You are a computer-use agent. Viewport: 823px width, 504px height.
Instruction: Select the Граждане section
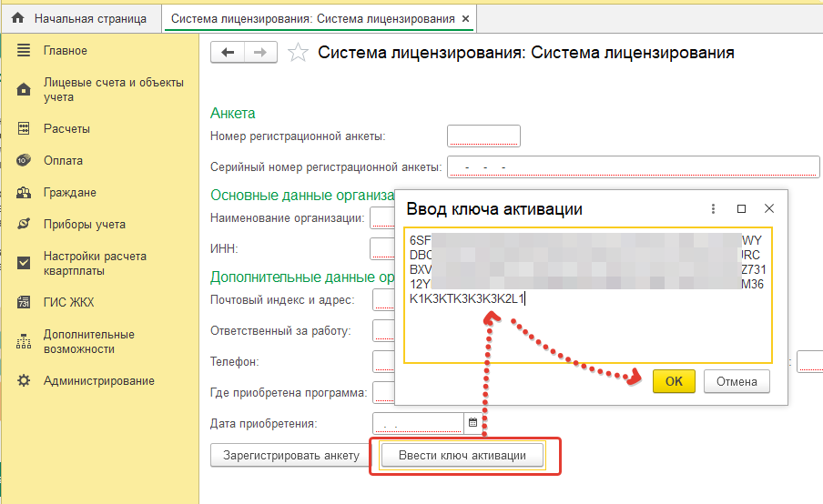tap(69, 193)
